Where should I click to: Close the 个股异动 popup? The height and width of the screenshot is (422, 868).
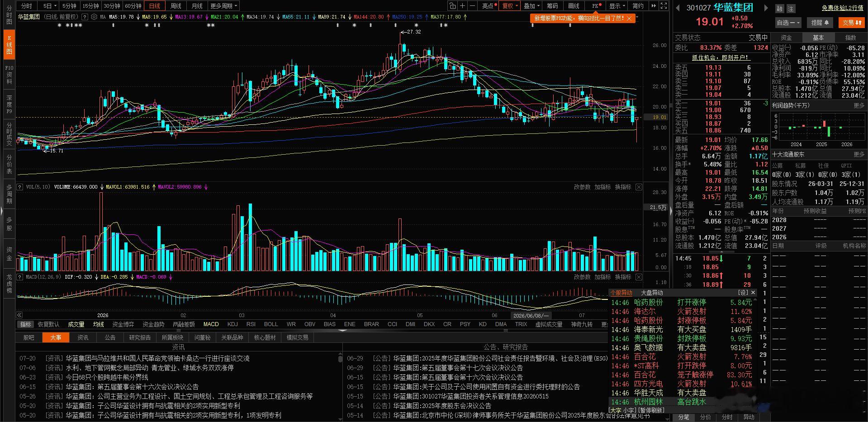tap(752, 293)
